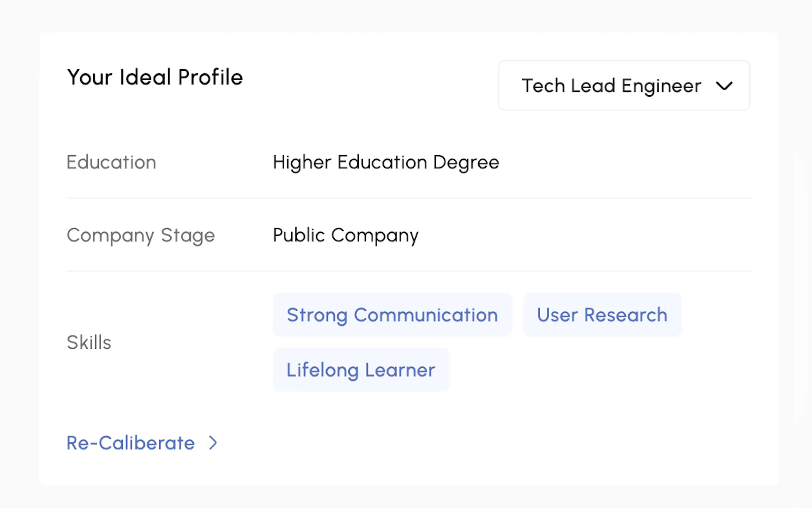Click the divider line below Company Stage row

point(408,271)
